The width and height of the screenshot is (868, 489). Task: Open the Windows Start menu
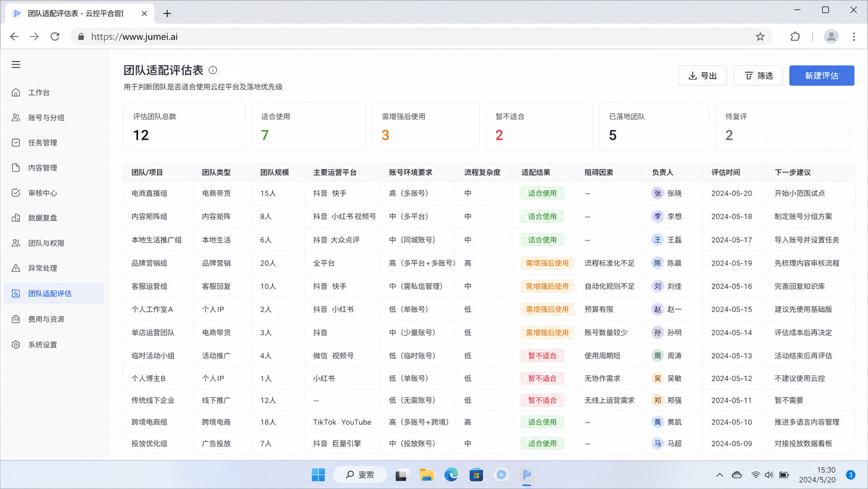(x=318, y=474)
